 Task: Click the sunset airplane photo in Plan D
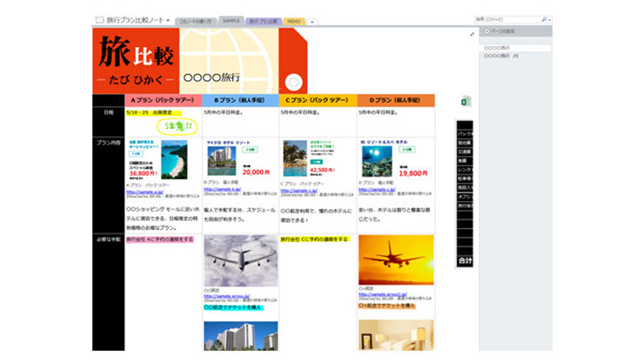[395, 259]
